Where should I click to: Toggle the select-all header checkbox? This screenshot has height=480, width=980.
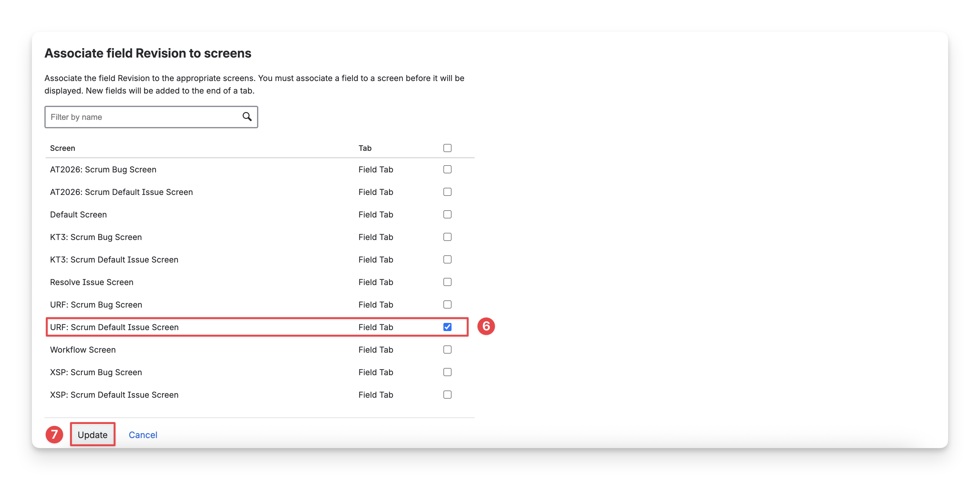[447, 148]
